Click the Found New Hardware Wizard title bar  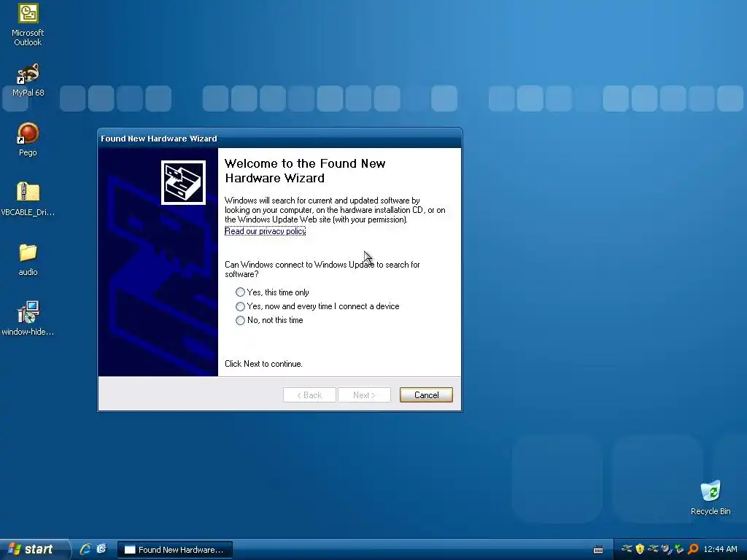[279, 138]
